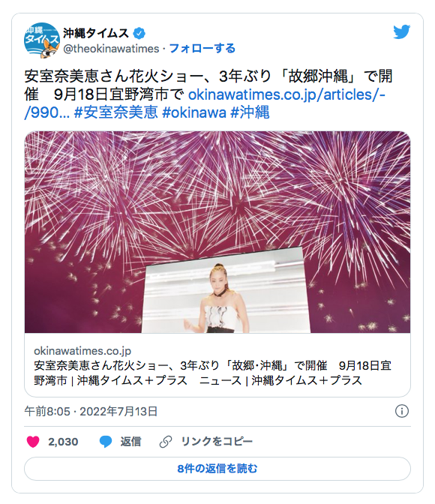Click the Twitter bird logo
The width and height of the screenshot is (435, 504).
401,31
